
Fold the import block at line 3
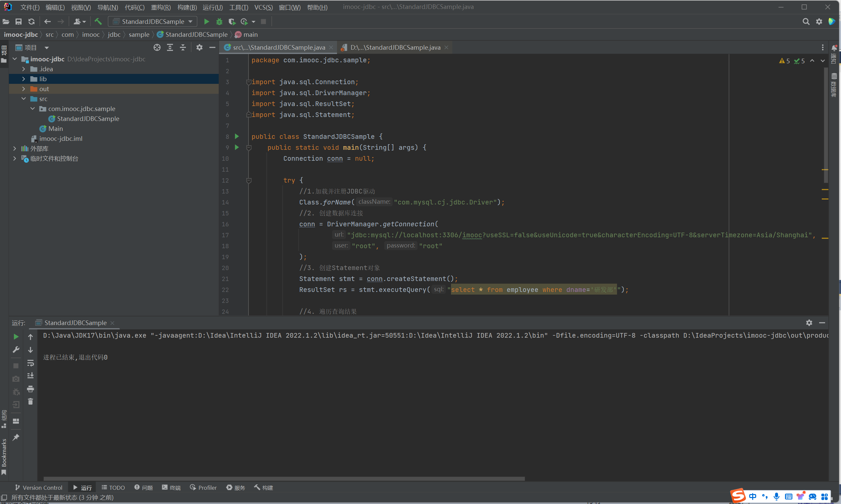[249, 82]
